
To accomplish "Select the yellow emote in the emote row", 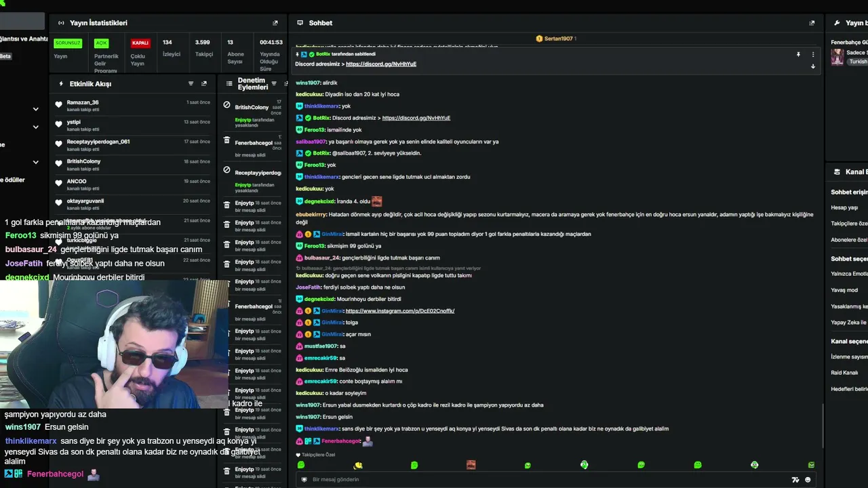I will [x=358, y=465].
